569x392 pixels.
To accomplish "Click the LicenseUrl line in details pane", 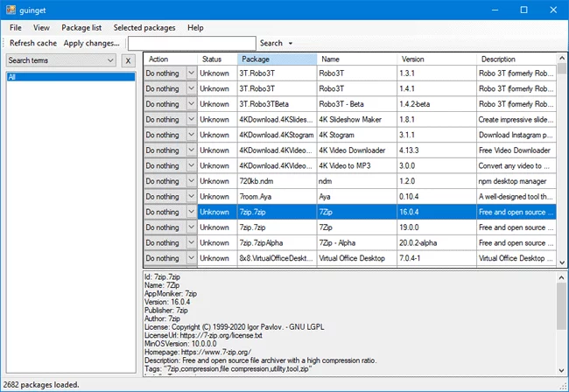I will 203,335.
